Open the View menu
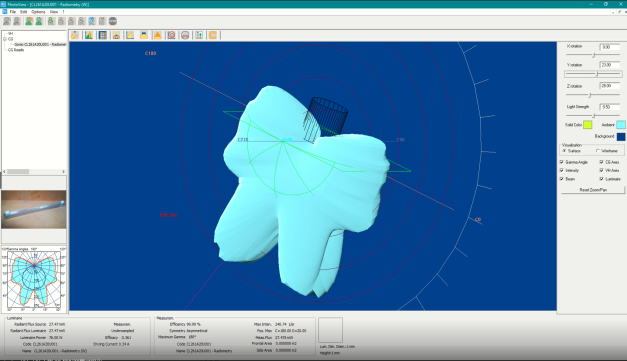627x361 pixels. pyautogui.click(x=54, y=12)
